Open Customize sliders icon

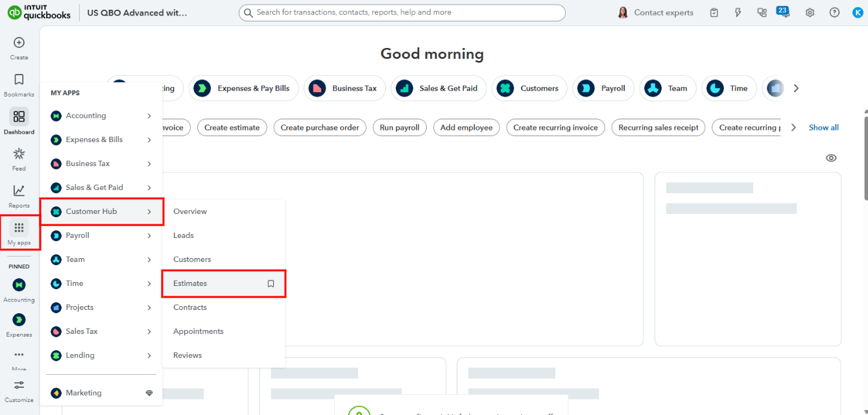tap(19, 385)
